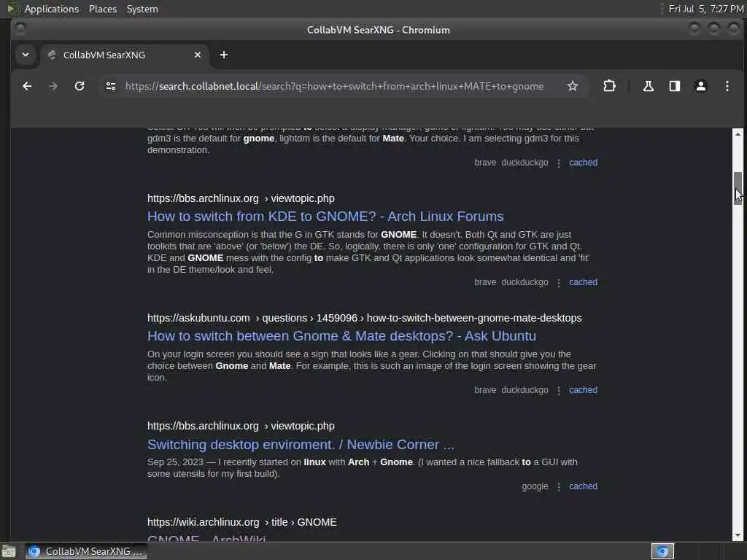This screenshot has height=560, width=747.
Task: Open site information icon in address bar
Action: pyautogui.click(x=111, y=86)
